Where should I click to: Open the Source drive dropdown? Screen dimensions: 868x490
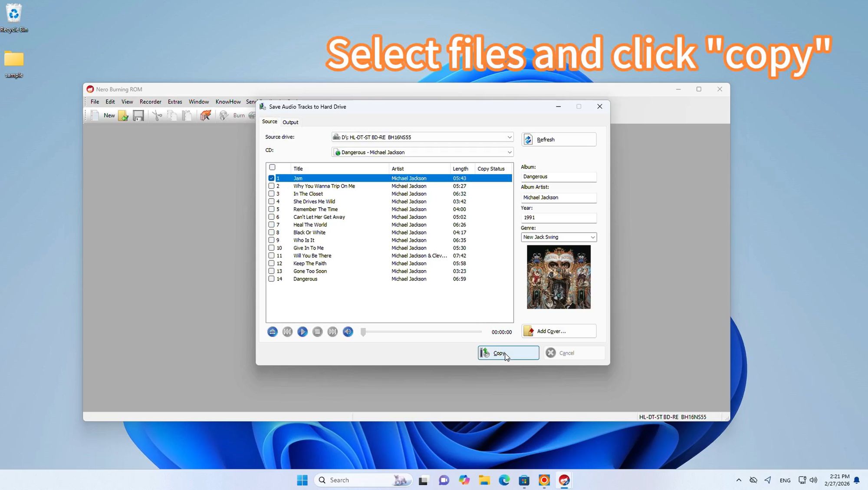point(509,137)
